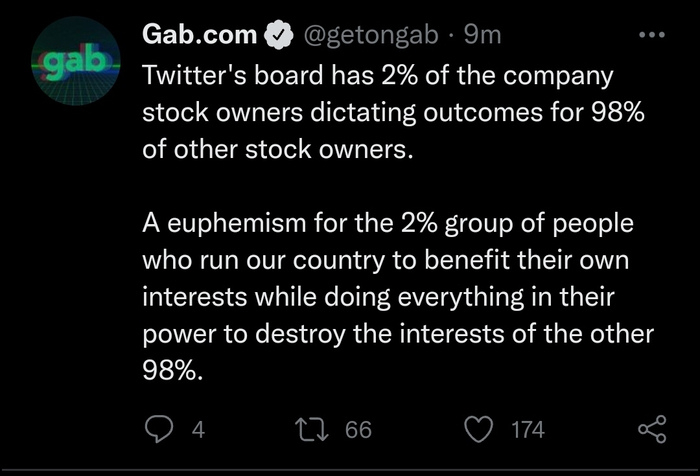Click the retweet count of 66

357,430
